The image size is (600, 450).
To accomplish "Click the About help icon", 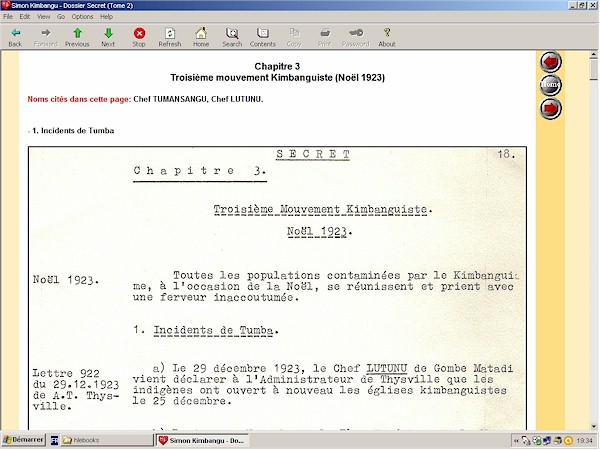I will 387,37.
